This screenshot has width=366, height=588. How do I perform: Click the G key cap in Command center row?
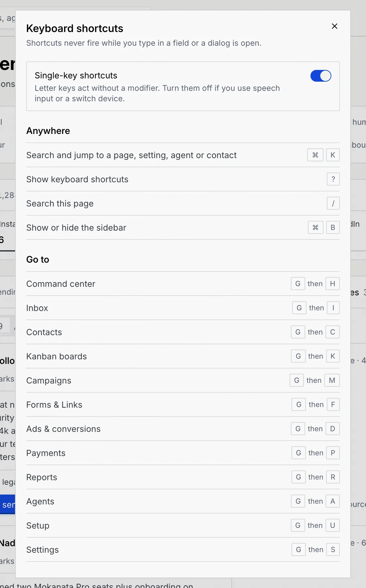[x=298, y=284]
